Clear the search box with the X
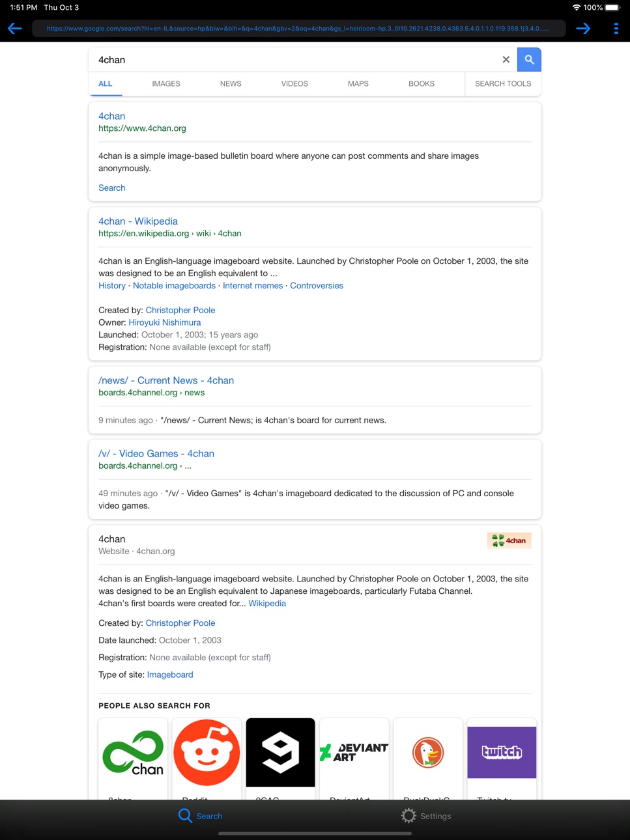The width and height of the screenshot is (630, 840). click(x=506, y=59)
